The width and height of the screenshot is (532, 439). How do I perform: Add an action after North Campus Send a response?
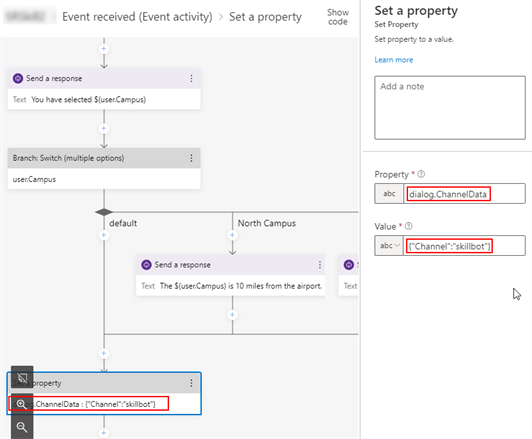pyautogui.click(x=232, y=315)
